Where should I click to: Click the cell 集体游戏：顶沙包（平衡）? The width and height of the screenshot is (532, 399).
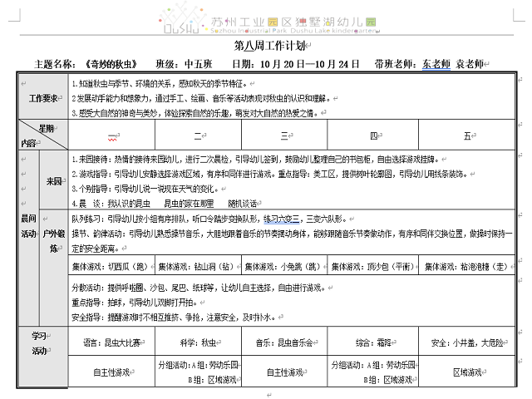click(x=372, y=267)
